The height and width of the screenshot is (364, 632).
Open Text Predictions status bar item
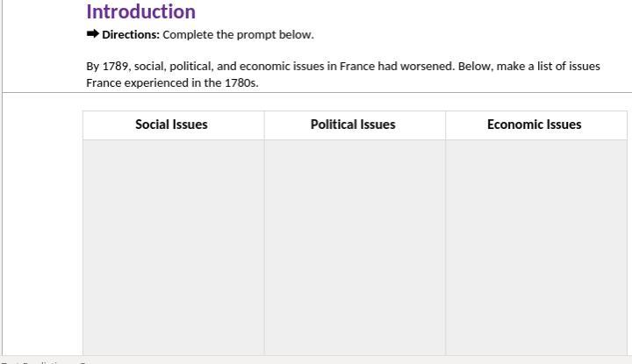click(x=44, y=361)
